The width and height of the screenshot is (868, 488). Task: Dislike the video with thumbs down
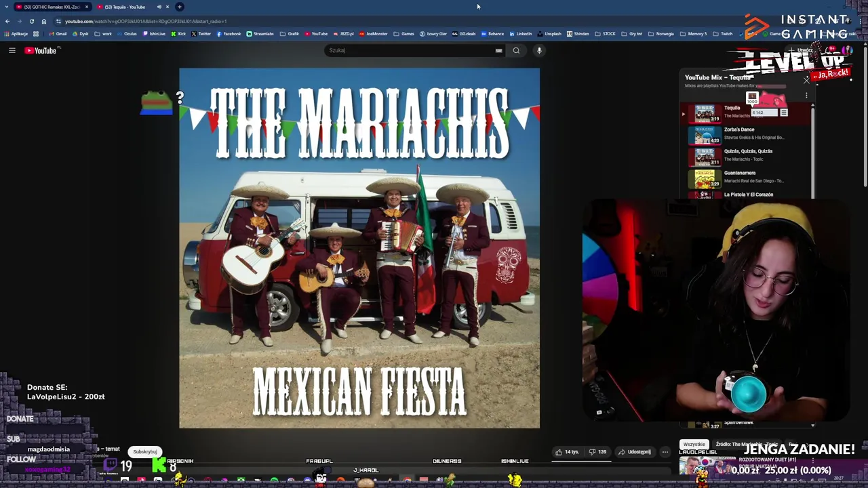tap(598, 452)
